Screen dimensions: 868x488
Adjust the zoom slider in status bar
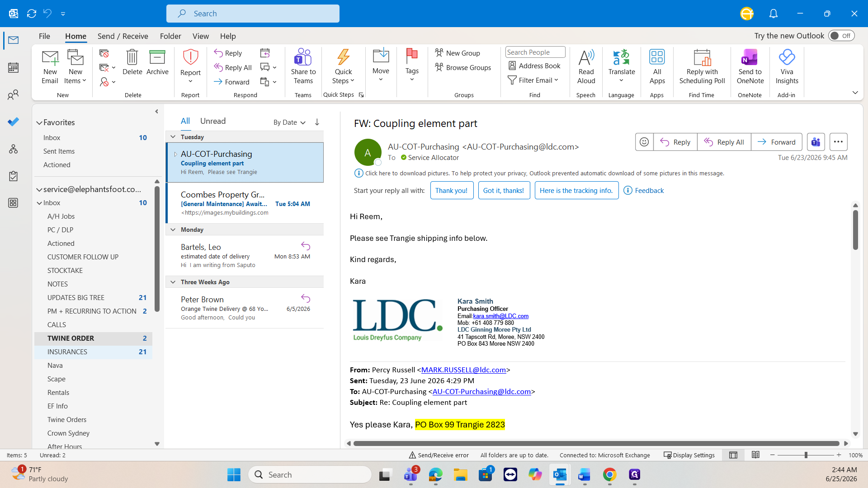[x=806, y=455]
